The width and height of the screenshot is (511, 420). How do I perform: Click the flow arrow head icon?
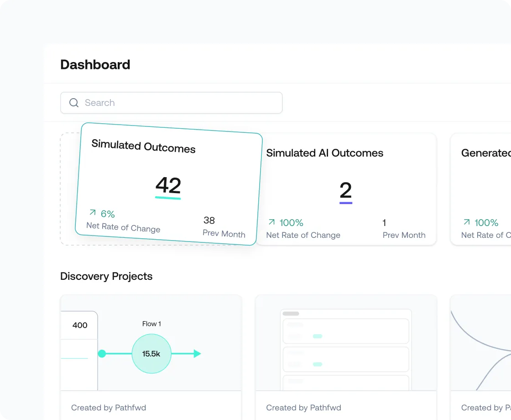[198, 353]
